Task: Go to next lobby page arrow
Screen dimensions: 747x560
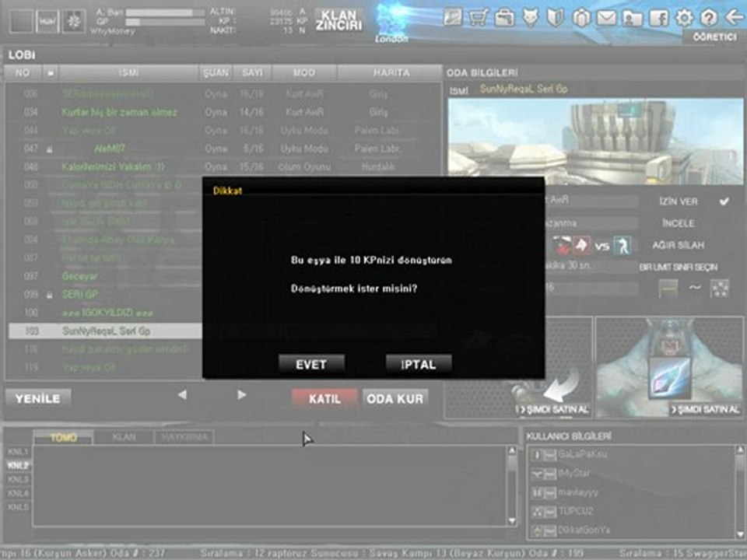Action: click(241, 395)
